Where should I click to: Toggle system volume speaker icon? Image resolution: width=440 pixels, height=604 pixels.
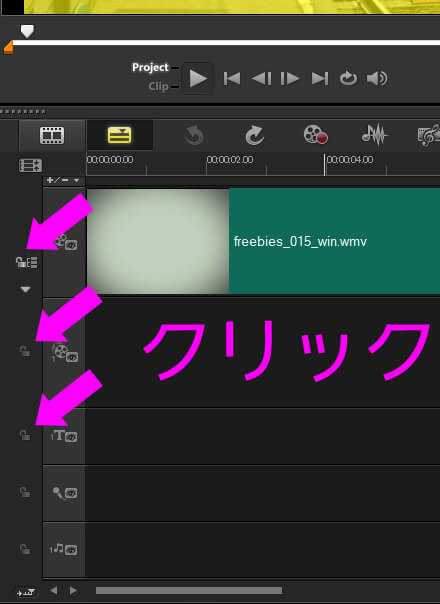(377, 79)
